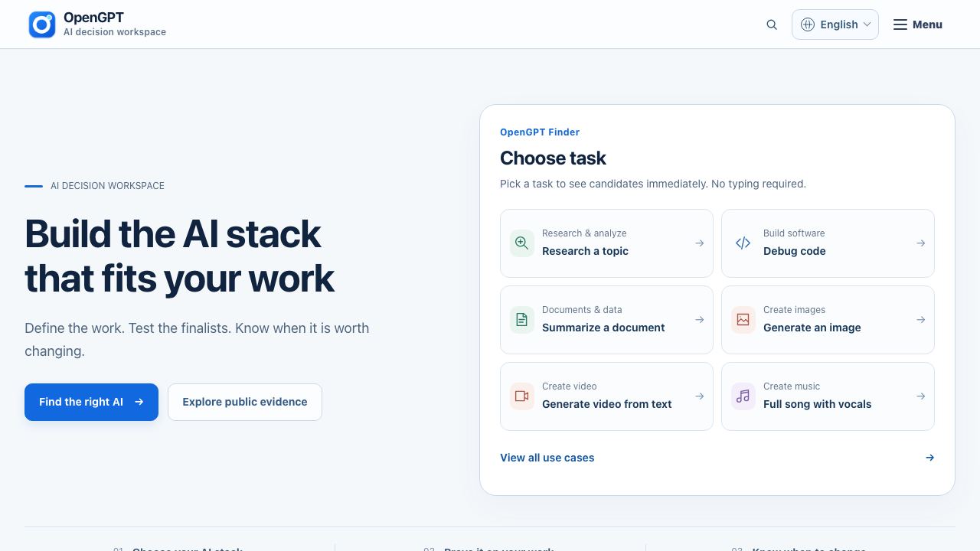Pick the Generate video from text title
980x551 pixels.
[x=606, y=404]
